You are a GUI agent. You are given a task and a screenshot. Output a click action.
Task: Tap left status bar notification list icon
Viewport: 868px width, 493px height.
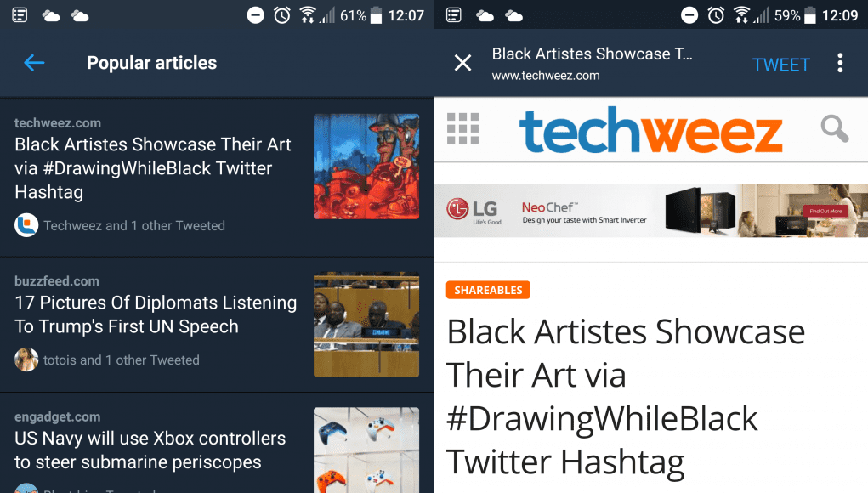coord(20,15)
